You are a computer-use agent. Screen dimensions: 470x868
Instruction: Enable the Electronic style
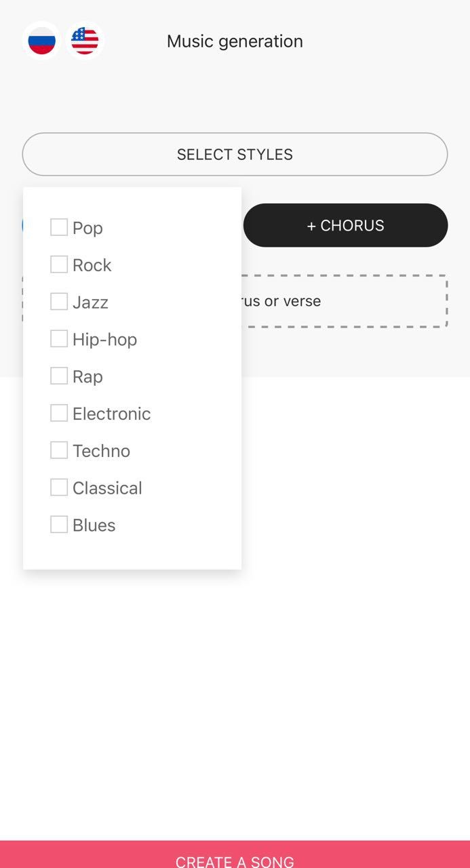coord(58,412)
